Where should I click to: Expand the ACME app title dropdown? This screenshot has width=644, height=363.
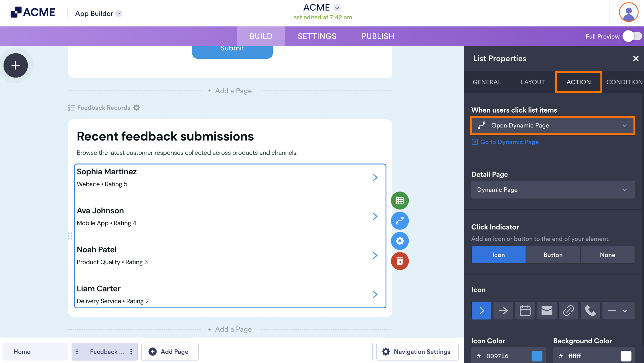click(x=337, y=8)
